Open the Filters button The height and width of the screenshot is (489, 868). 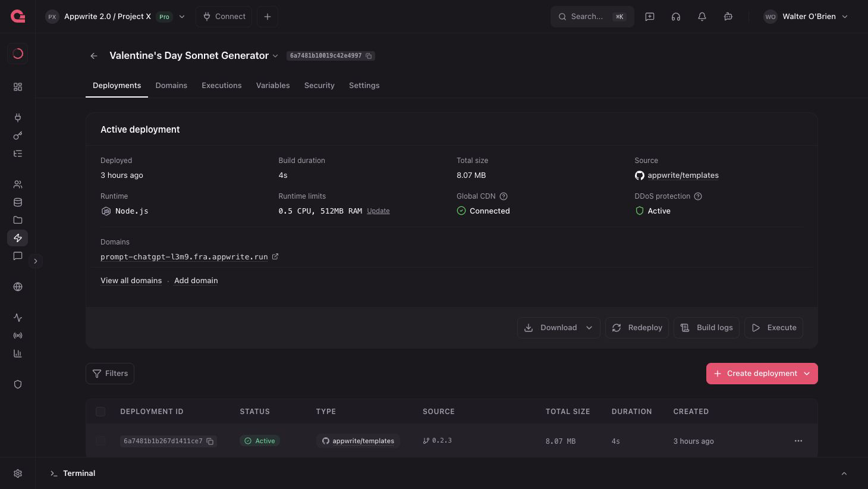(110, 374)
